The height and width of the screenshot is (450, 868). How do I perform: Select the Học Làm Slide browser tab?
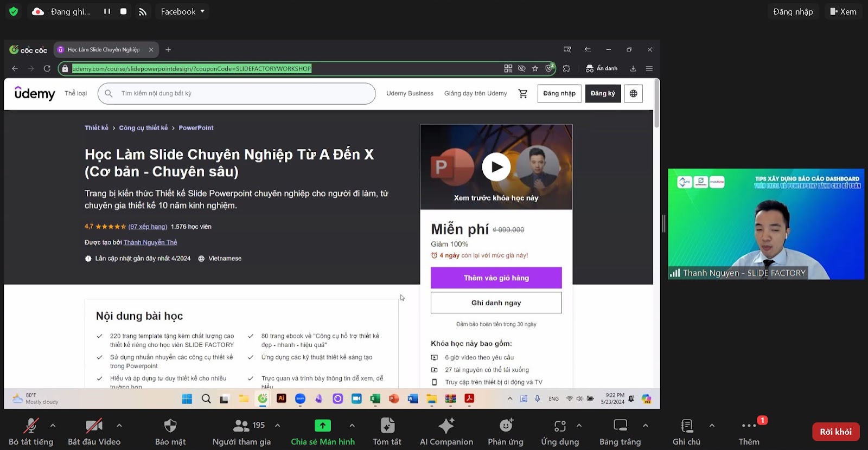tap(106, 49)
